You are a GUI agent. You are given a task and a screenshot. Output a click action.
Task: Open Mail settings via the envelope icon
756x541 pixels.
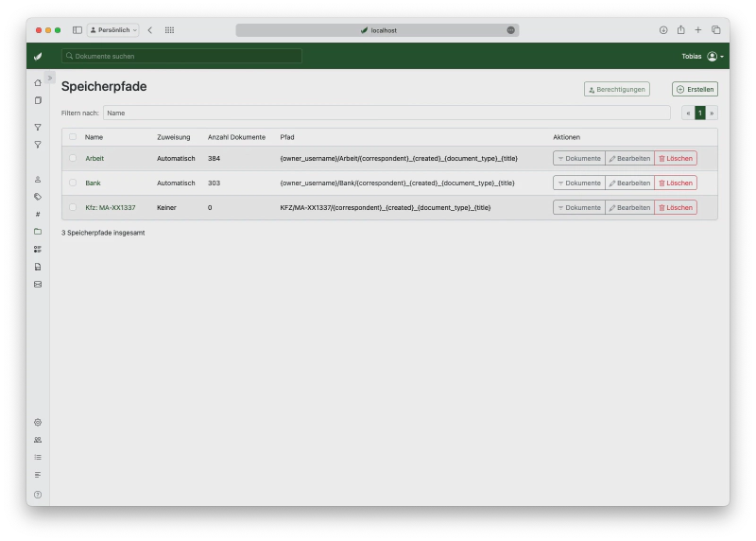(x=38, y=284)
